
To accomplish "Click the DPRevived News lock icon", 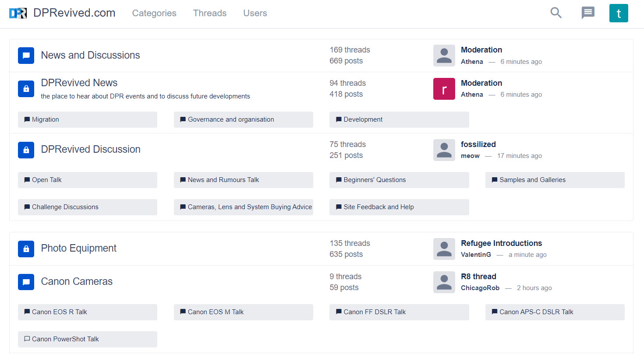I will 26,89.
